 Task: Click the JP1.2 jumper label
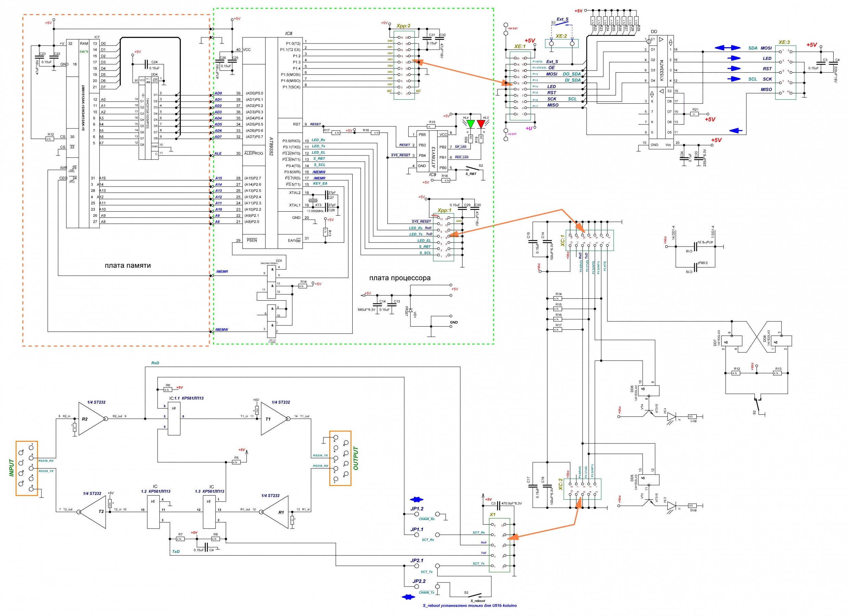(417, 509)
